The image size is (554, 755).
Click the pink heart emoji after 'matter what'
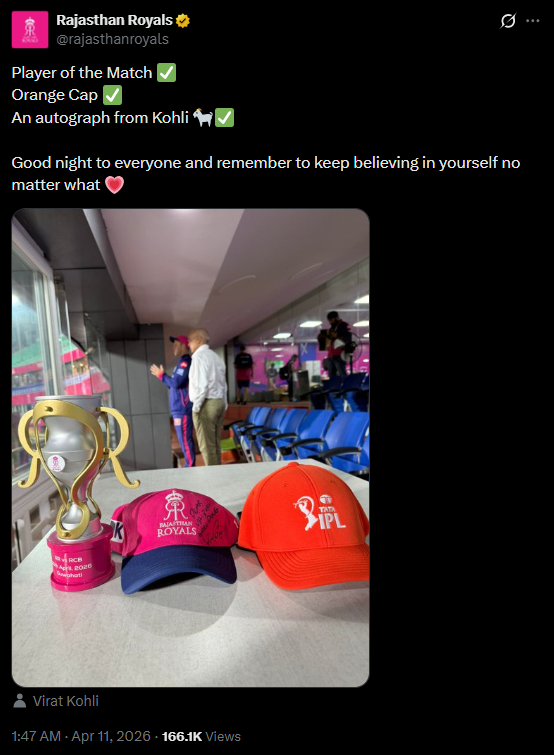point(114,185)
